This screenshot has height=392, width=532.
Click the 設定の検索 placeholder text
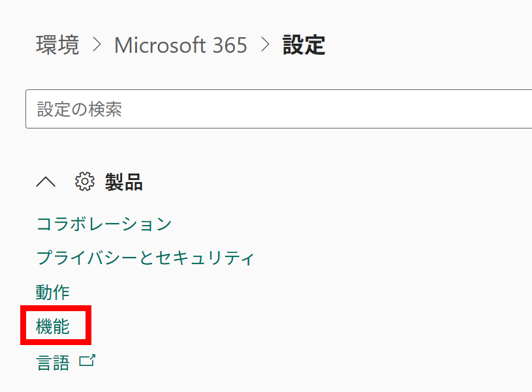pyautogui.click(x=80, y=109)
